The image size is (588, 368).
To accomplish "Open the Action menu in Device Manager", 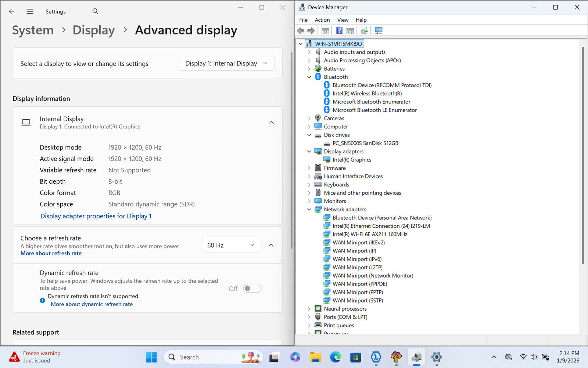I will [x=322, y=20].
